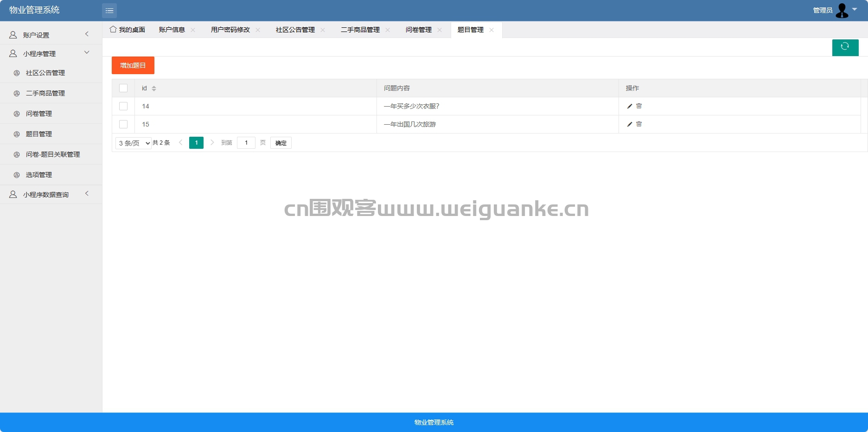Check the checkbox for row 15
Screen dimensions: 868x432
tap(123, 124)
